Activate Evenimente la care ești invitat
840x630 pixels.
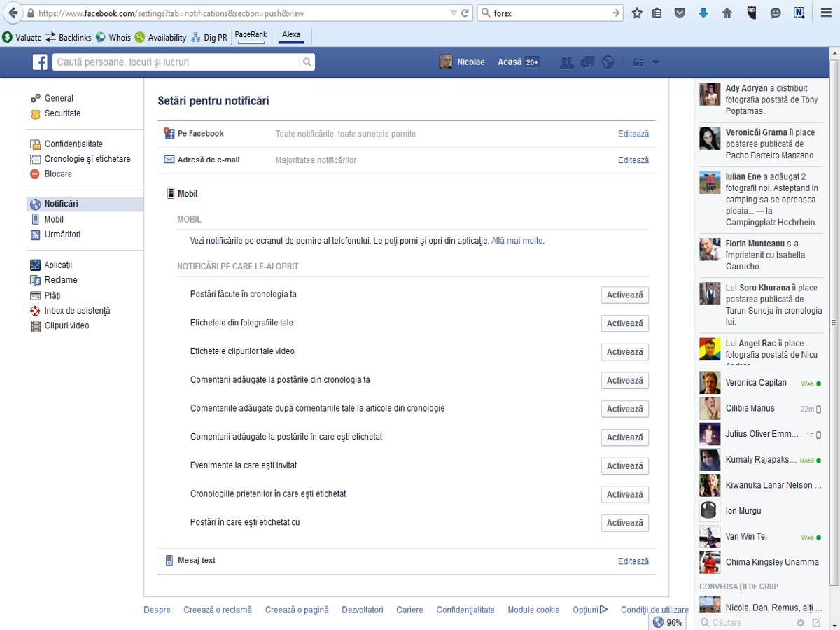625,466
